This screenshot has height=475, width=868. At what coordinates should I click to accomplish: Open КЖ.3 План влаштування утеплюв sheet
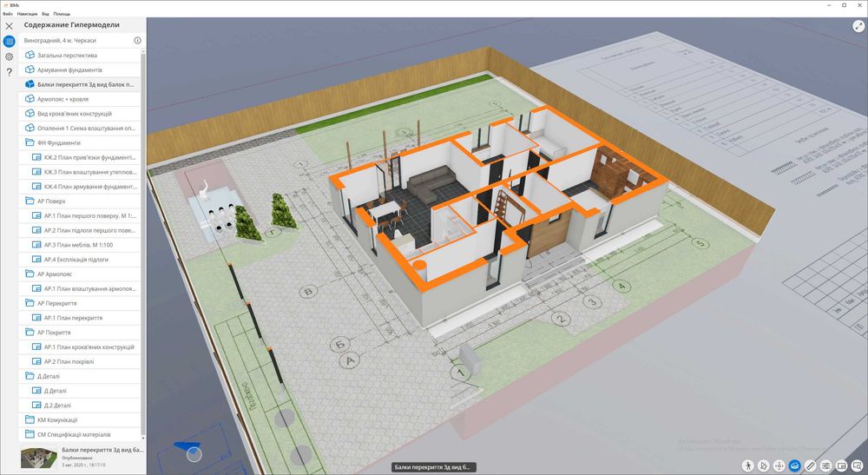coord(82,172)
